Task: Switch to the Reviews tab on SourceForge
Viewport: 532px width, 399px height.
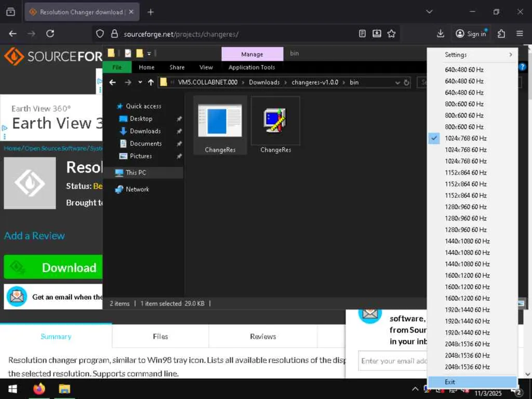Action: pyautogui.click(x=263, y=336)
